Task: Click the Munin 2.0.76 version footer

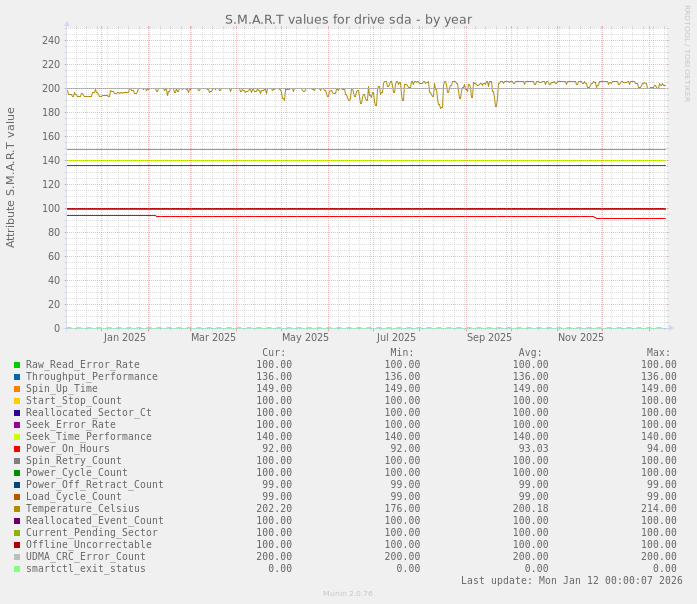Action: 347,594
